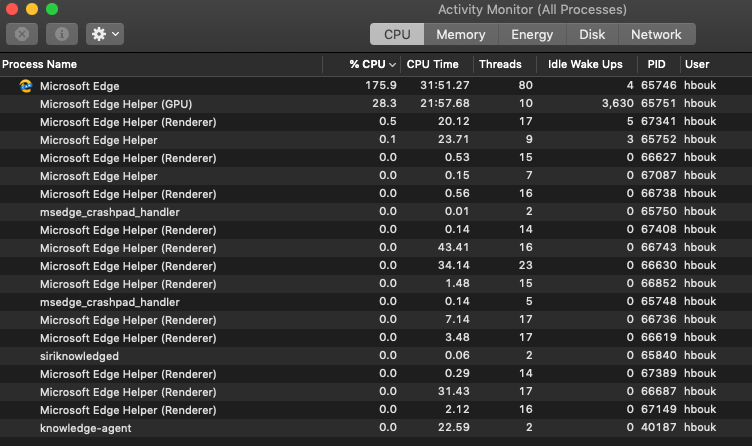The width and height of the screenshot is (752, 446).
Task: Click the quit process X toolbar button
Action: coord(22,34)
